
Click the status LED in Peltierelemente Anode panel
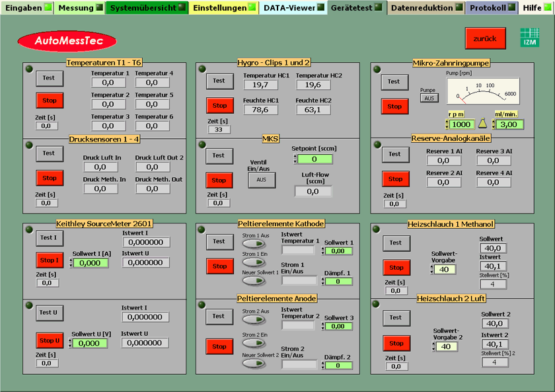tap(202, 305)
